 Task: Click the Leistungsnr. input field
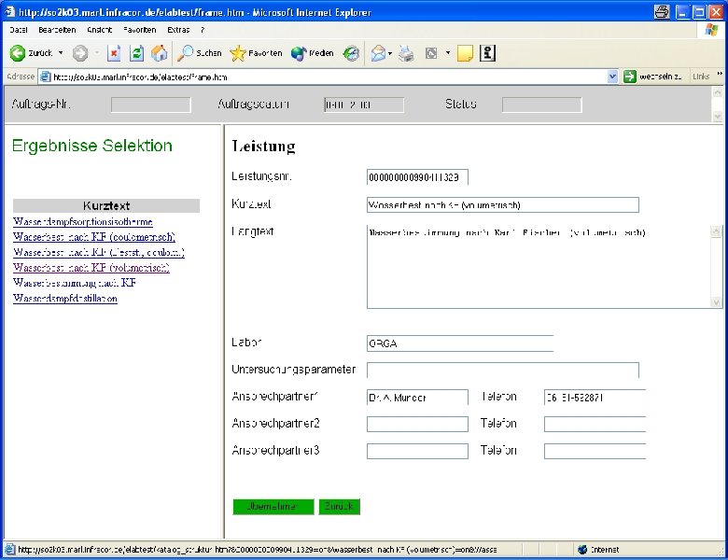(x=417, y=177)
